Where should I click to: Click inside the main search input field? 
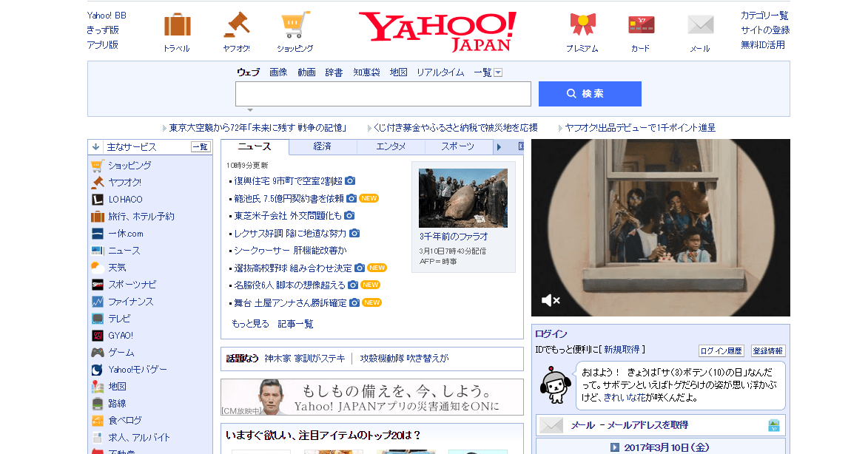[383, 94]
